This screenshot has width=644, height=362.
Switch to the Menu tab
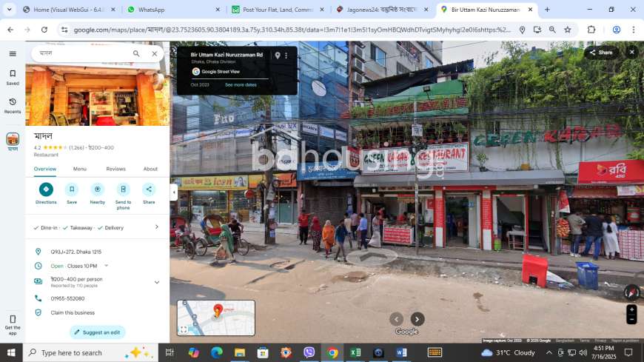pos(80,169)
